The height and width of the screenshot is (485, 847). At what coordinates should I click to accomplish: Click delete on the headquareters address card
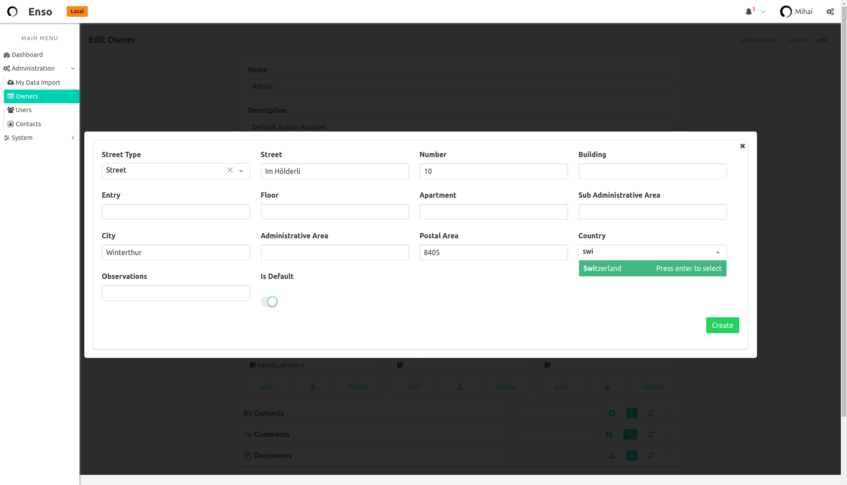click(358, 387)
